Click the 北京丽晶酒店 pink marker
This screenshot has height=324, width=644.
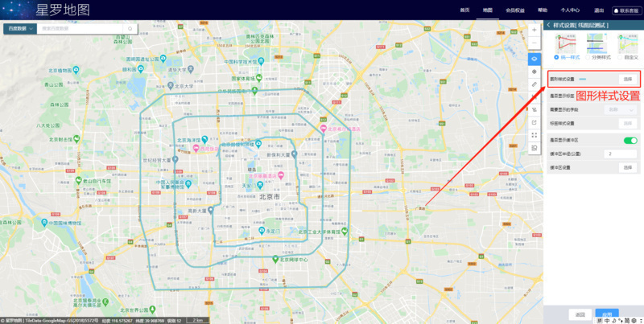281,175
